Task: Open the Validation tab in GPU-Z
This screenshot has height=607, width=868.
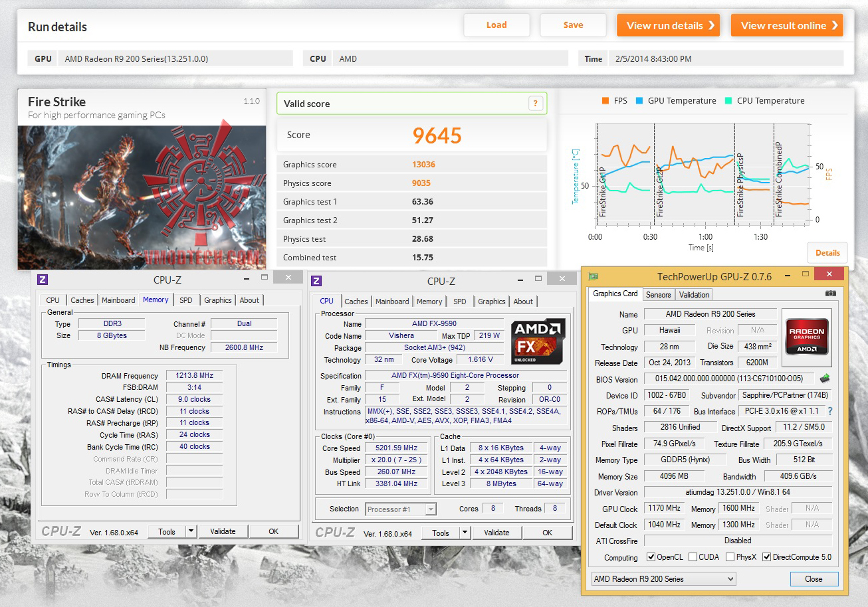Action: pos(695,295)
